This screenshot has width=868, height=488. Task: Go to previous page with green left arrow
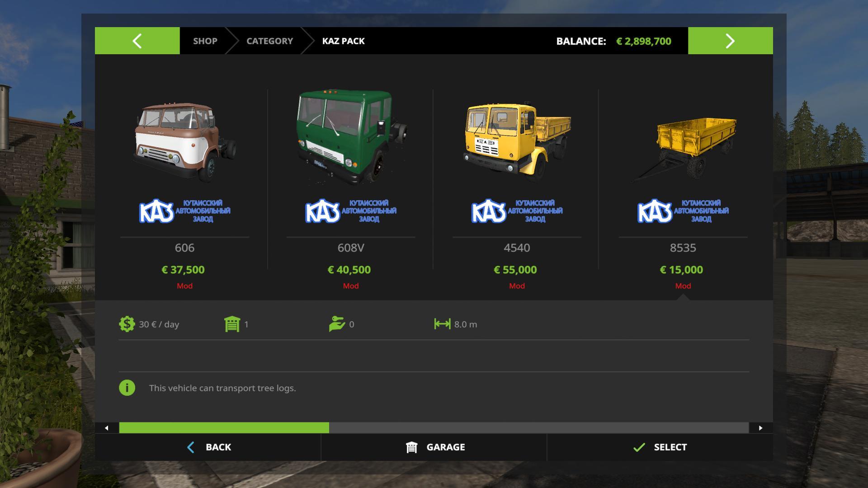click(x=137, y=41)
